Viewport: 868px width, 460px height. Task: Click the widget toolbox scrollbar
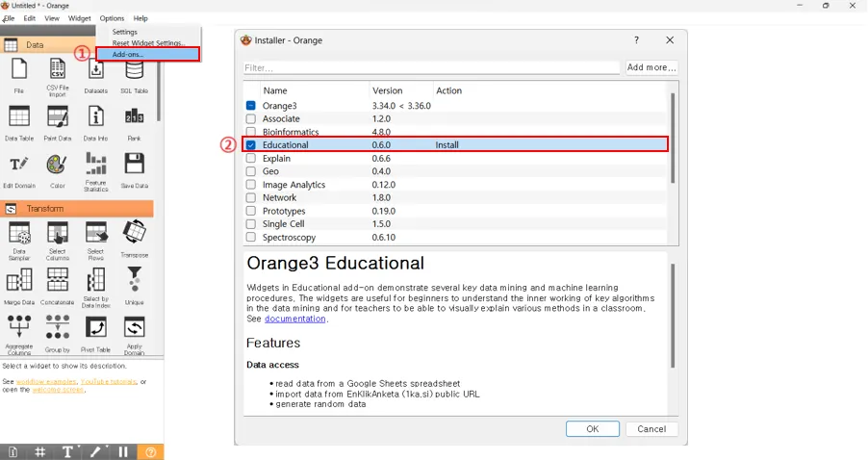(x=159, y=91)
